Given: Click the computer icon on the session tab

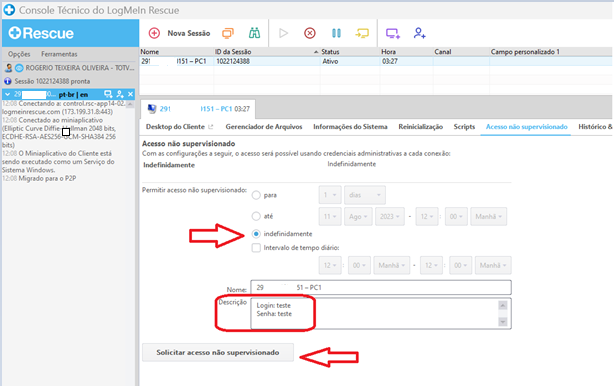Looking at the screenshot, I should tap(152, 109).
